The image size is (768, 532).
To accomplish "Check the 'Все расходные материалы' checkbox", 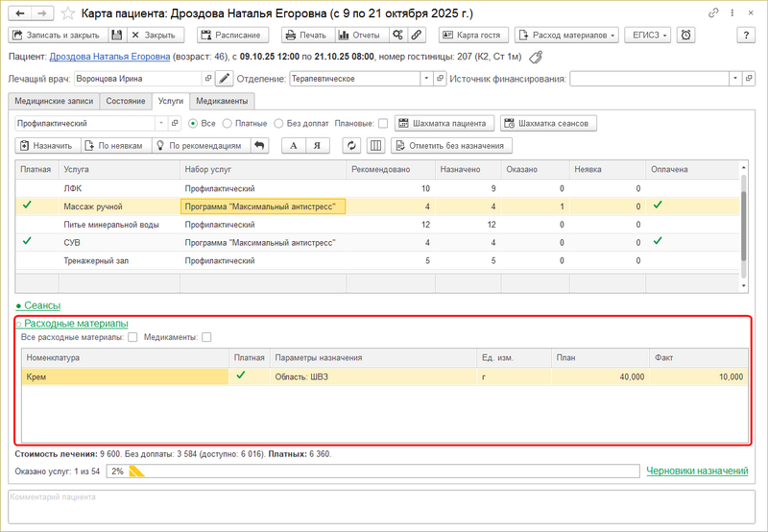I will point(132,337).
